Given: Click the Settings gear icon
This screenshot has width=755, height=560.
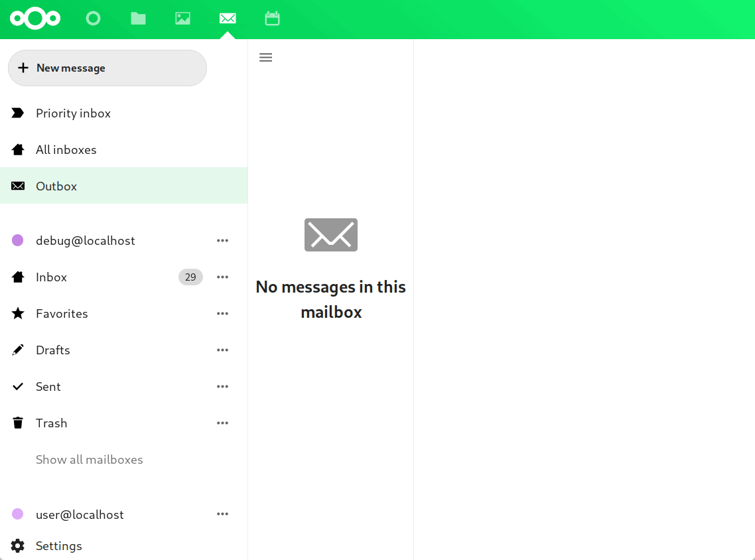Looking at the screenshot, I should point(18,545).
